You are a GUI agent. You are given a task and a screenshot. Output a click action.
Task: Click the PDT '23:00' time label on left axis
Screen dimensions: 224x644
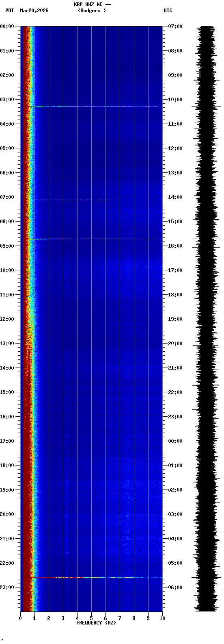[x=7, y=587]
